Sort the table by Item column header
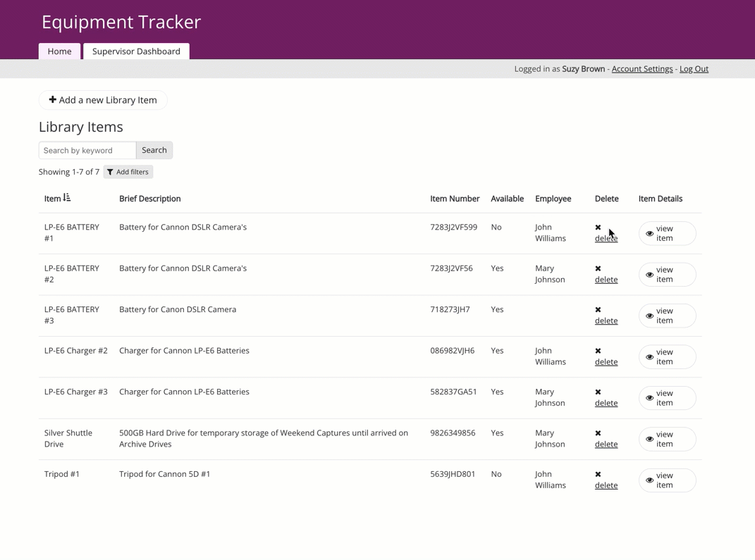755x560 pixels. click(x=52, y=199)
